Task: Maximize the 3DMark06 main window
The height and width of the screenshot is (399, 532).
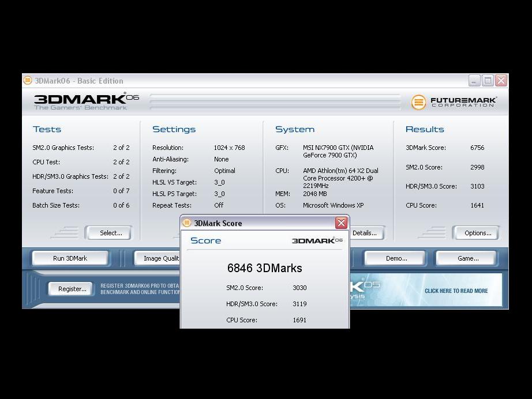Action: coord(488,81)
